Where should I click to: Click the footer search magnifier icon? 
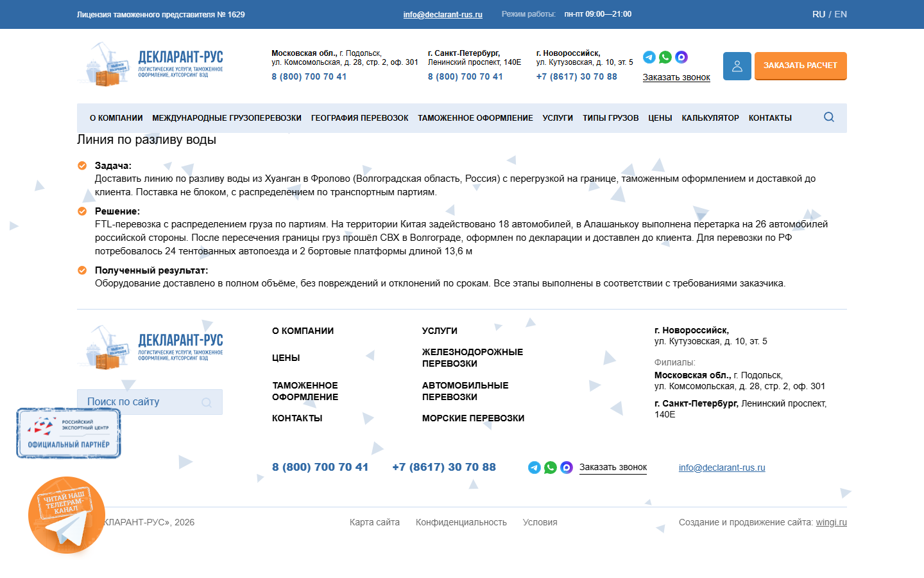[x=207, y=402]
